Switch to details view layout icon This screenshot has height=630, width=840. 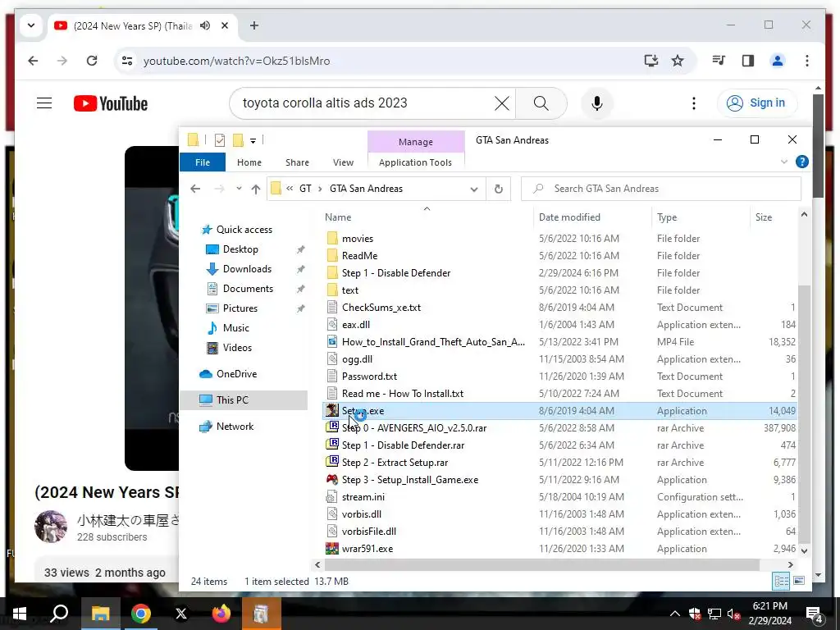tap(781, 582)
